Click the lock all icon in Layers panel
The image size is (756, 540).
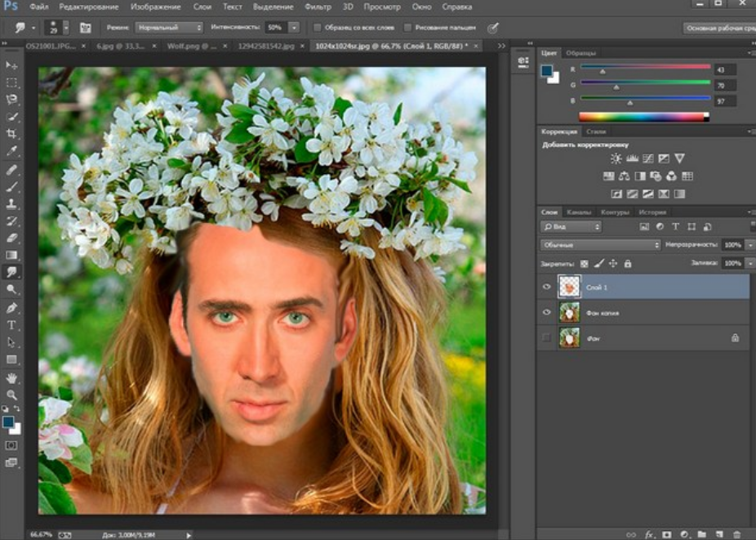pos(627,264)
